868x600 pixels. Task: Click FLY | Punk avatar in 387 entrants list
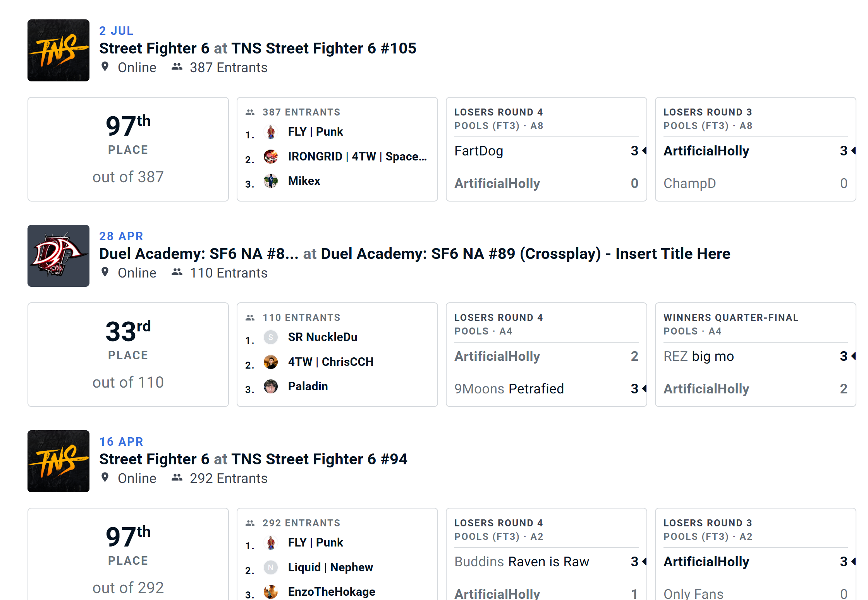pyautogui.click(x=271, y=132)
